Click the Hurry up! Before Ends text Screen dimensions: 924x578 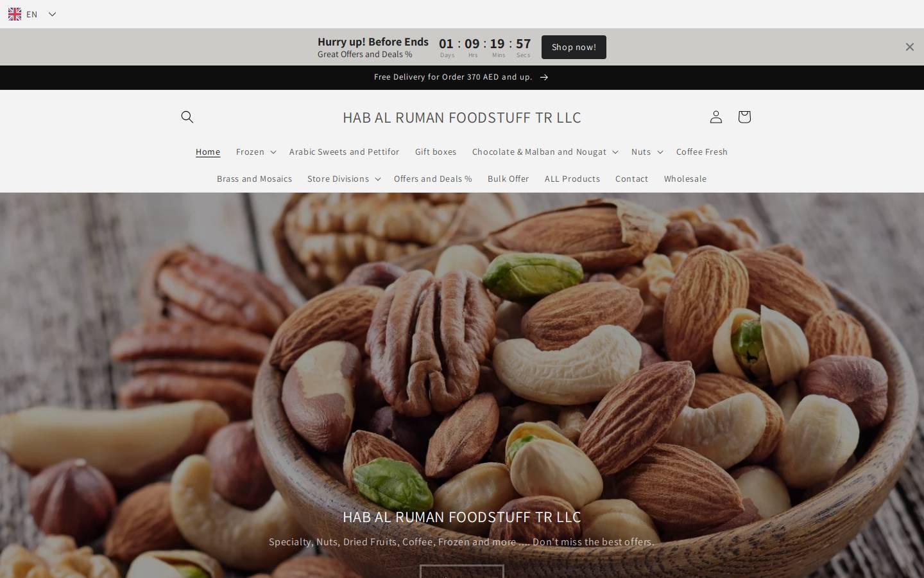point(373,42)
